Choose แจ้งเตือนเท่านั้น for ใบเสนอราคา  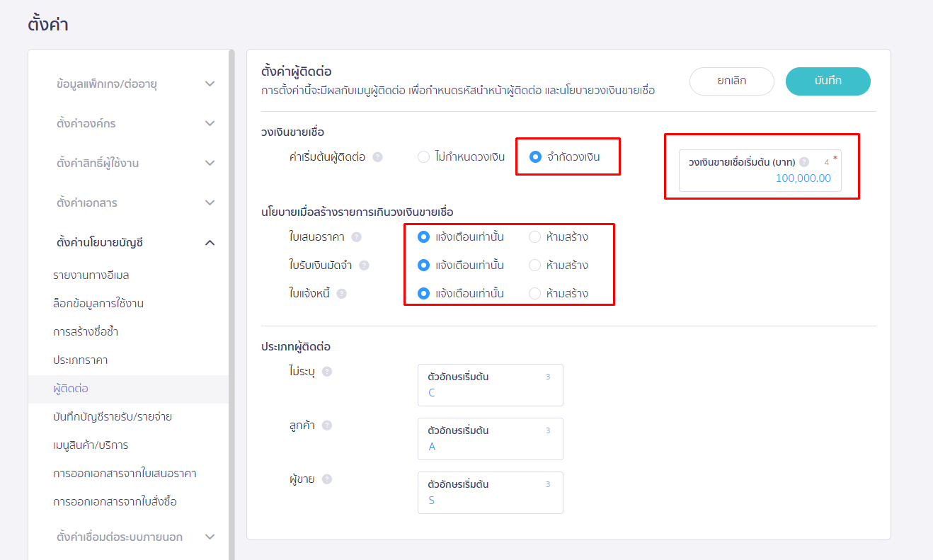pyautogui.click(x=424, y=237)
